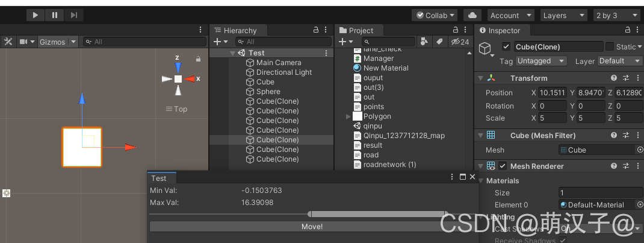Viewport: 644px width, 243px height.
Task: Click the Step frame button
Action: (74, 15)
